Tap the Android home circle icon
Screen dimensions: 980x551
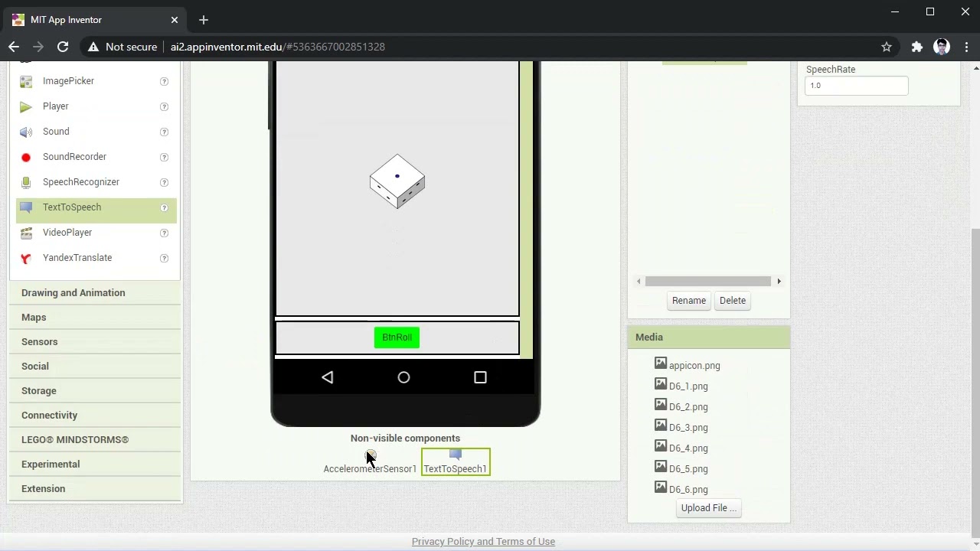pyautogui.click(x=403, y=377)
